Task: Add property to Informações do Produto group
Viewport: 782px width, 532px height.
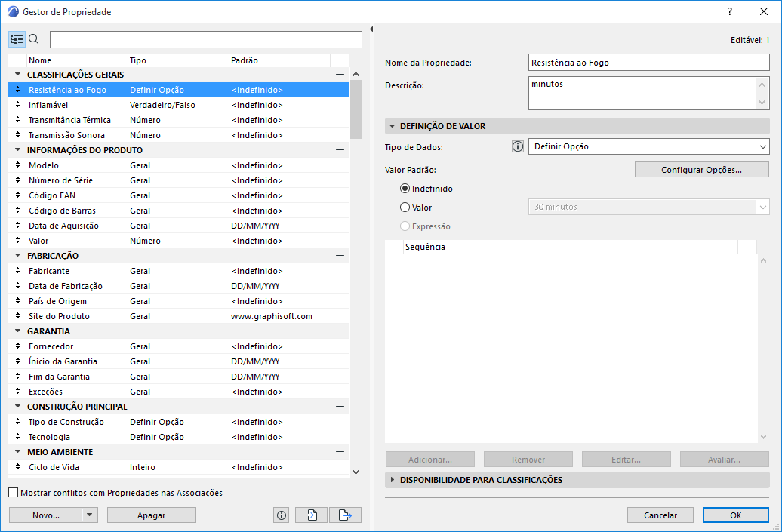Action: coord(340,150)
